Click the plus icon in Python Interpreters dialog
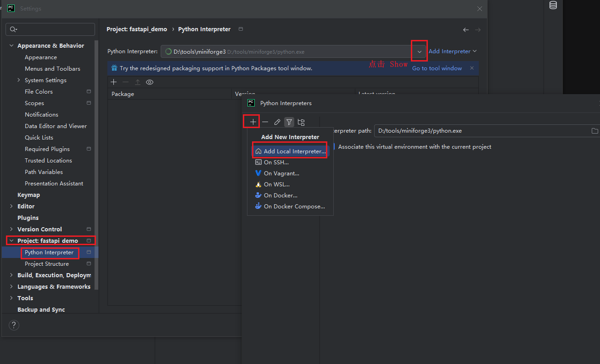This screenshot has width=600, height=364. tap(253, 122)
